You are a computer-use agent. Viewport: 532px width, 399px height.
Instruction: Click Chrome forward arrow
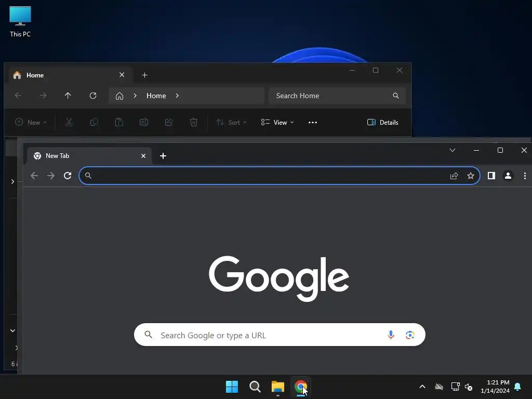(51, 176)
